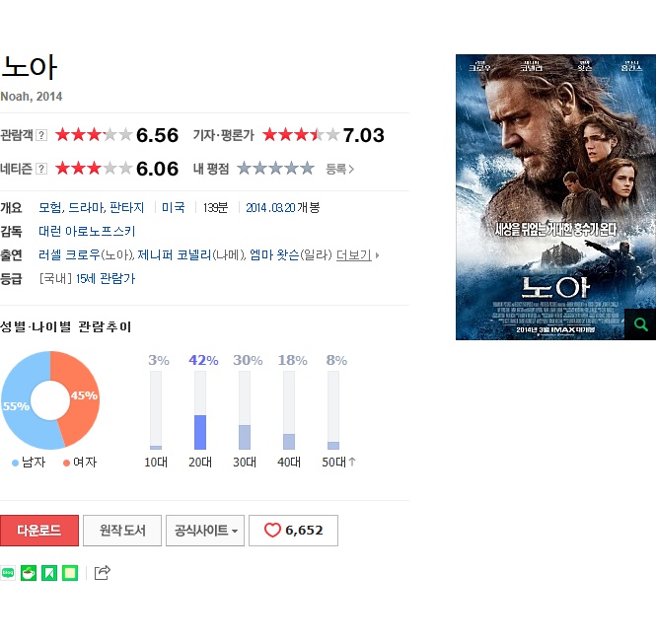The width and height of the screenshot is (656, 644).
Task: Open the 공식사이트 dropdown
Action: click(205, 531)
